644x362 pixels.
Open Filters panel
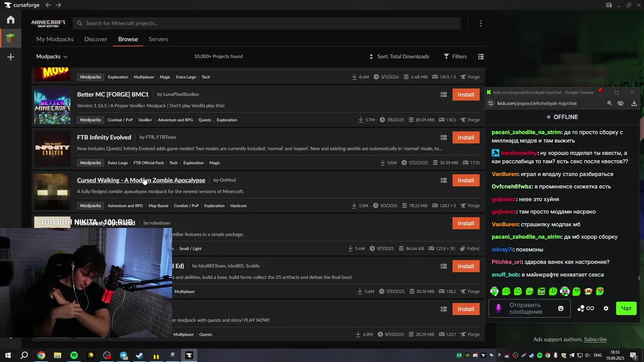[455, 56]
